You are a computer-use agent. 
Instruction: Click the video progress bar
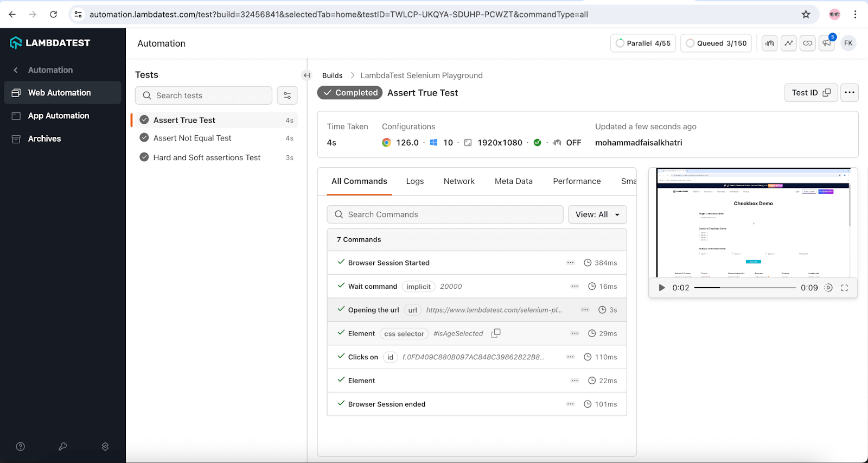click(745, 288)
